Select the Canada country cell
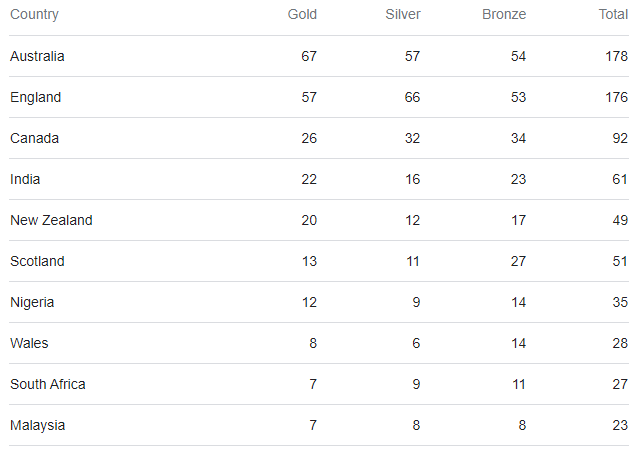The width and height of the screenshot is (639, 450). point(34,138)
